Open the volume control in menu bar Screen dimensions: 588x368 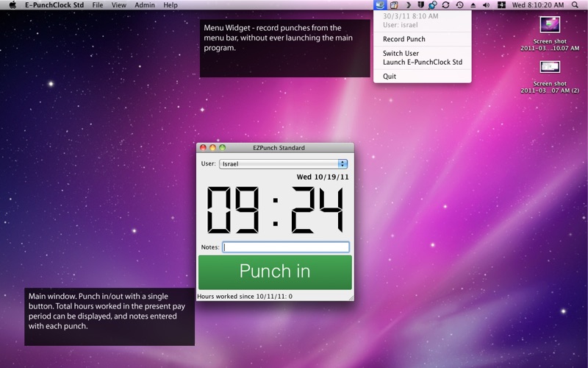click(487, 5)
